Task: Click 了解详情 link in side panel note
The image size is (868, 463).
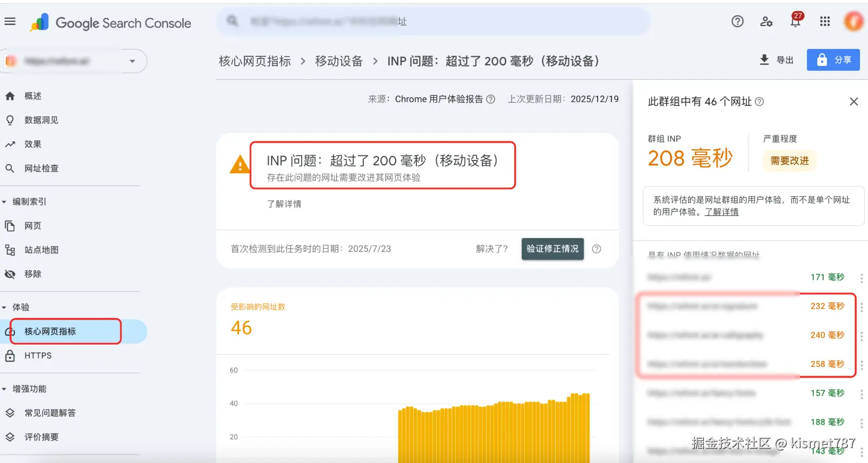Action: pos(721,212)
